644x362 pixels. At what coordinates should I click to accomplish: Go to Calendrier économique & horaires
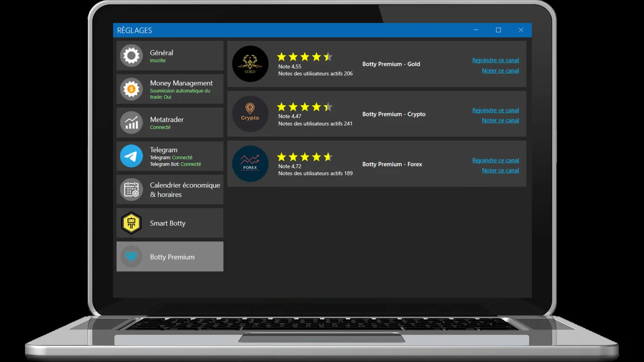[170, 189]
